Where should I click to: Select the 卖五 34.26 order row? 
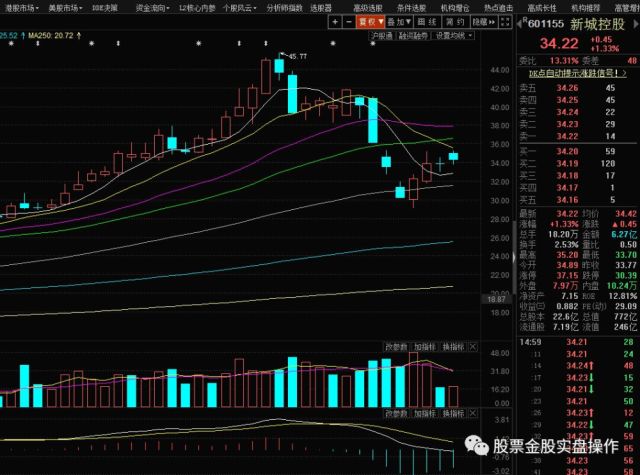(577, 88)
